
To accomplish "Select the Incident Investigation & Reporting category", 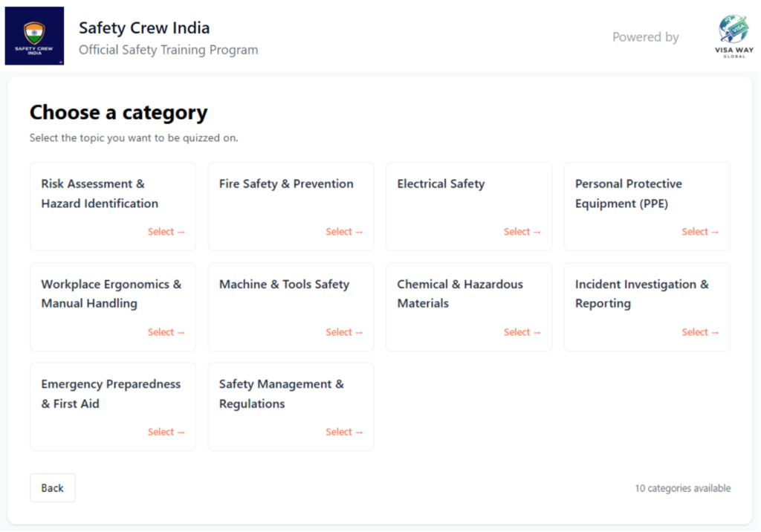I will tap(647, 306).
